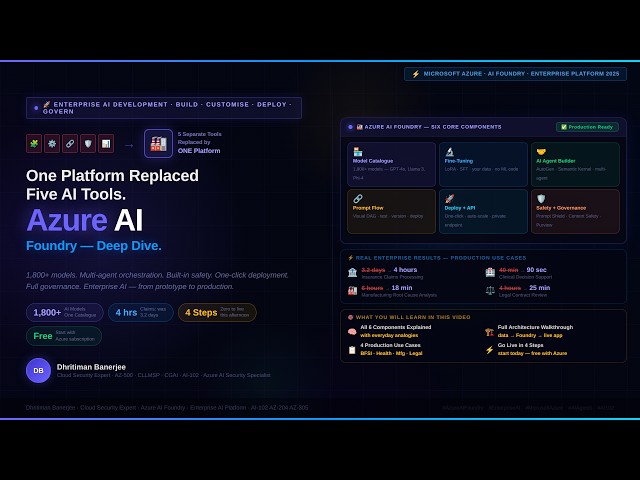Select the Safety + Governance card title
640x480 pixels.
(x=561, y=208)
